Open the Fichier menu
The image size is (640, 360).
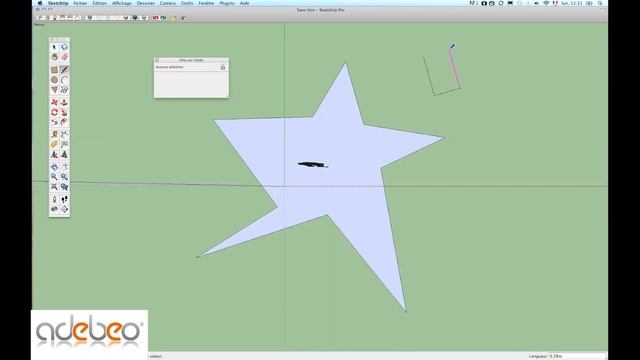click(x=80, y=3)
